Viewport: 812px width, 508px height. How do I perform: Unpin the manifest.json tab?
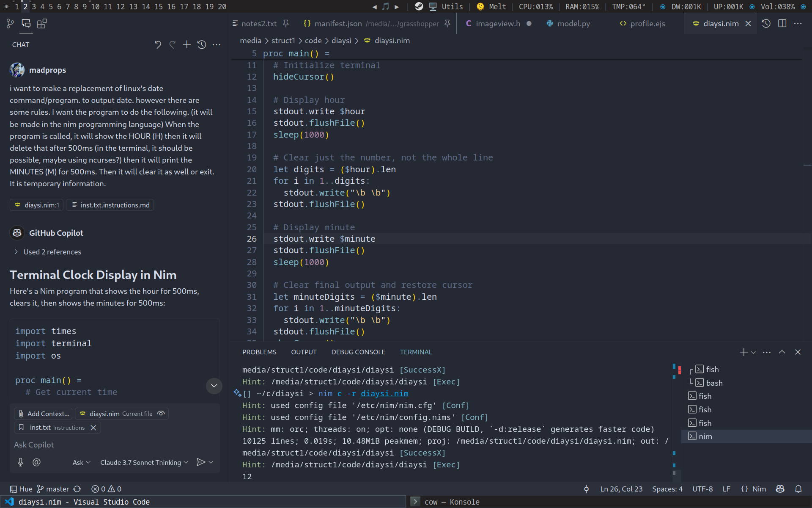pos(447,24)
